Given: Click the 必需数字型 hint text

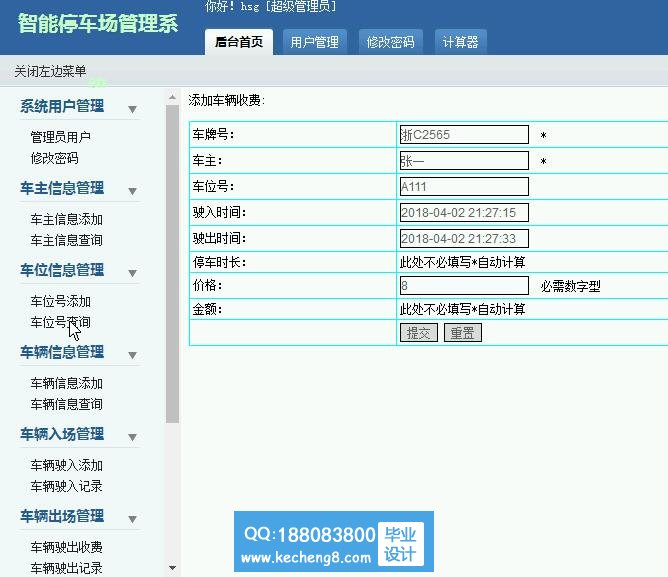Looking at the screenshot, I should pos(570,286).
